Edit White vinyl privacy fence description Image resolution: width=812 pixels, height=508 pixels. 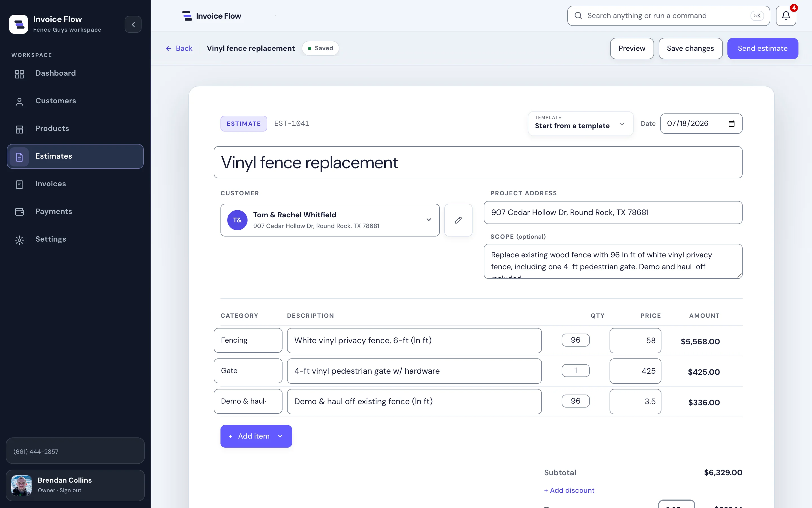coord(414,340)
